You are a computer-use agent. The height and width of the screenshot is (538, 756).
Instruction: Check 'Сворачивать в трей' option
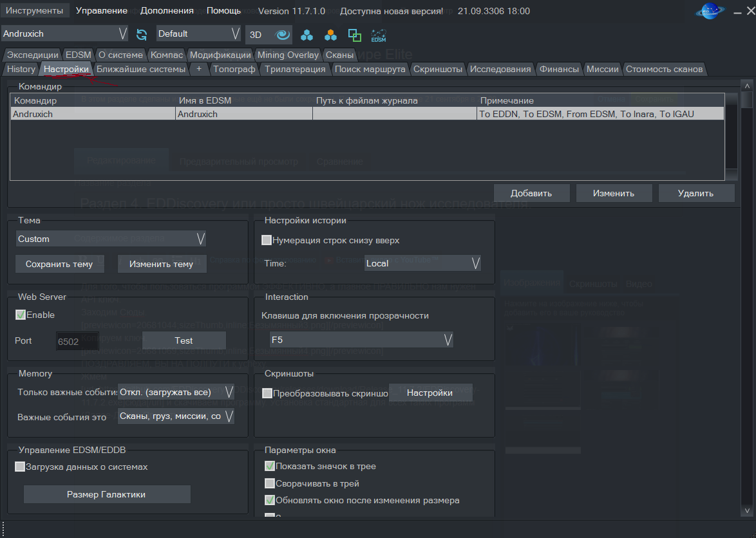(x=270, y=483)
